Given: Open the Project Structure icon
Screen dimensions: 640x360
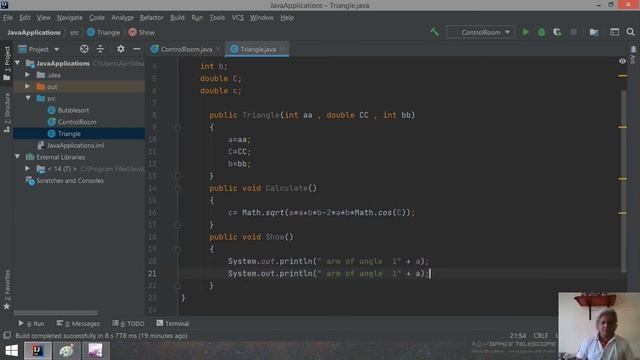Looking at the screenshot, I should pos(594,32).
